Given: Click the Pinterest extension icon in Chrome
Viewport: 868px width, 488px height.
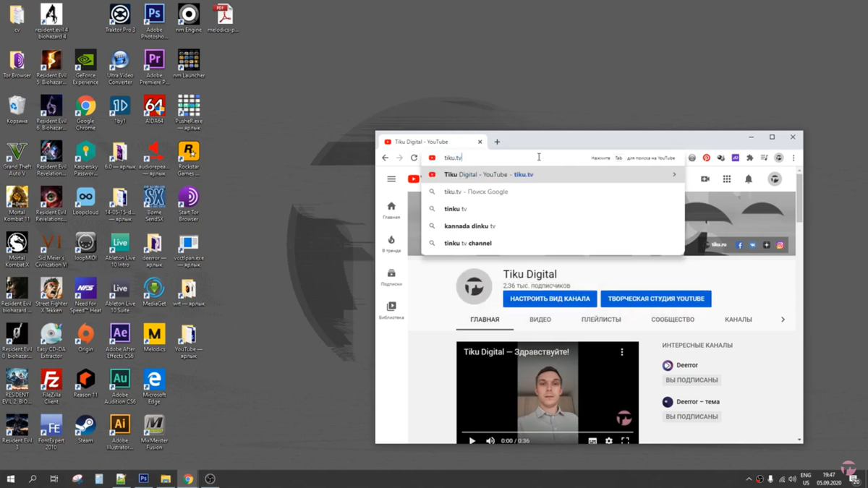Looking at the screenshot, I should (707, 158).
